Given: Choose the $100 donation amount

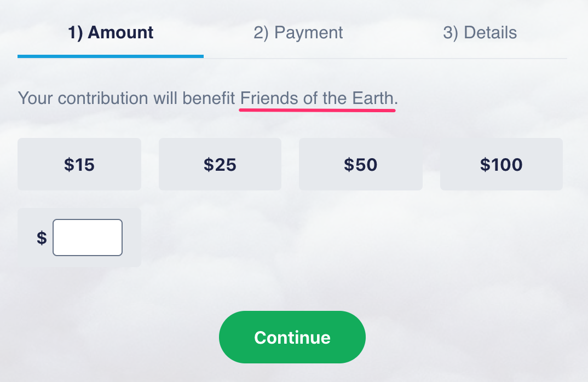Looking at the screenshot, I should [x=501, y=164].
